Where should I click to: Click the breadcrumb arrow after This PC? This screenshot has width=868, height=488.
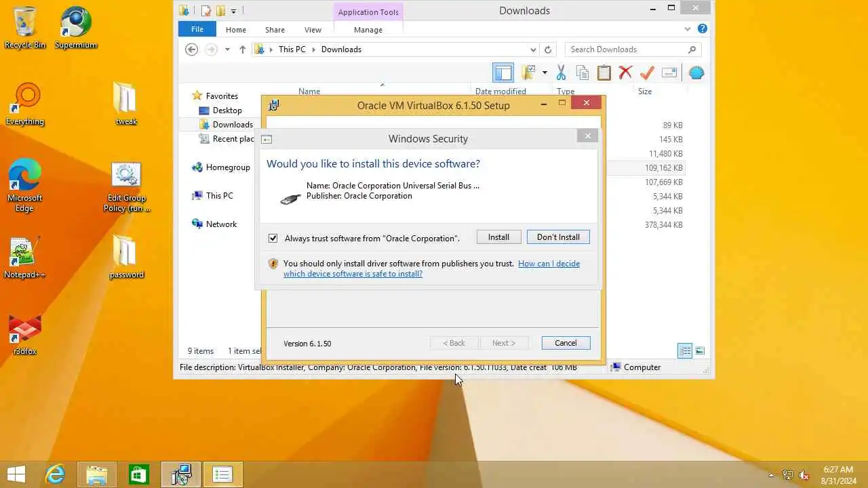click(313, 49)
